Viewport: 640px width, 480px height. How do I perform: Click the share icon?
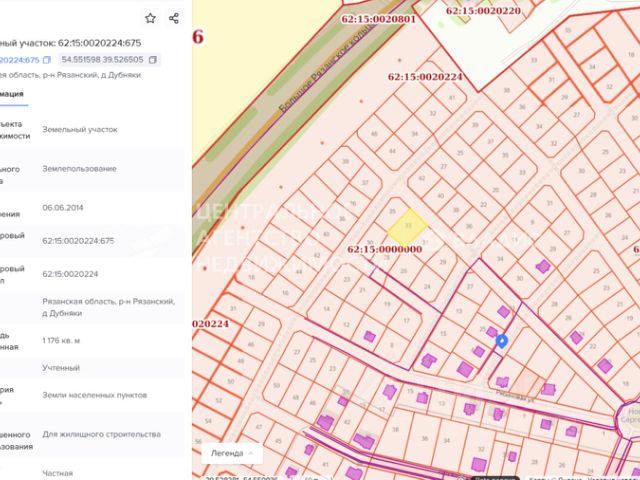[174, 18]
